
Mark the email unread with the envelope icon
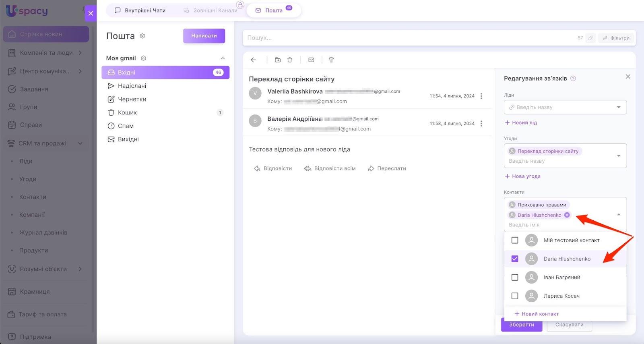pyautogui.click(x=311, y=60)
